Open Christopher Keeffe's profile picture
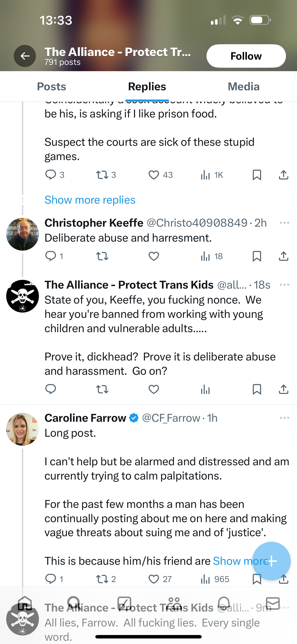Screen dimensions: 297x644 [x=23, y=234]
